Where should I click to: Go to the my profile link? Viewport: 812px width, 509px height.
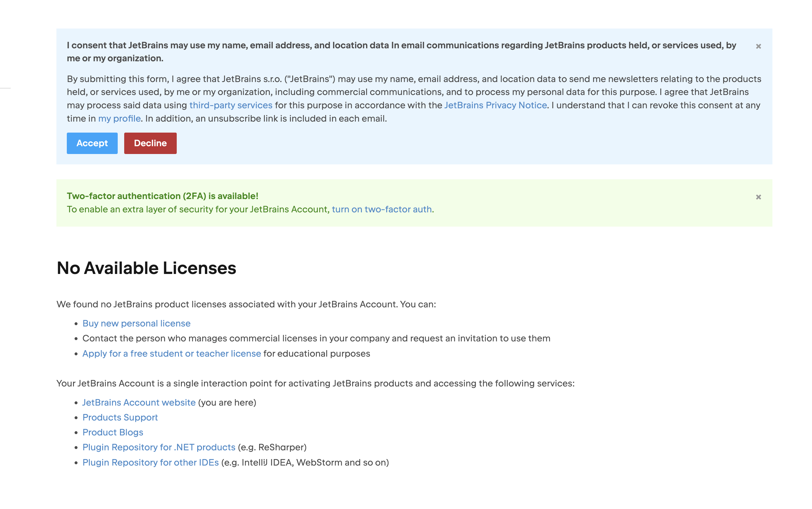click(x=119, y=119)
